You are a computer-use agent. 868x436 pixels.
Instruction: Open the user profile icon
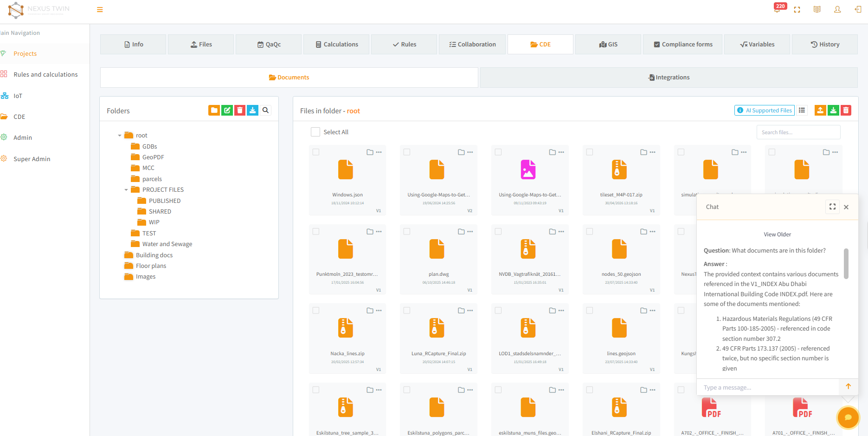(x=837, y=10)
